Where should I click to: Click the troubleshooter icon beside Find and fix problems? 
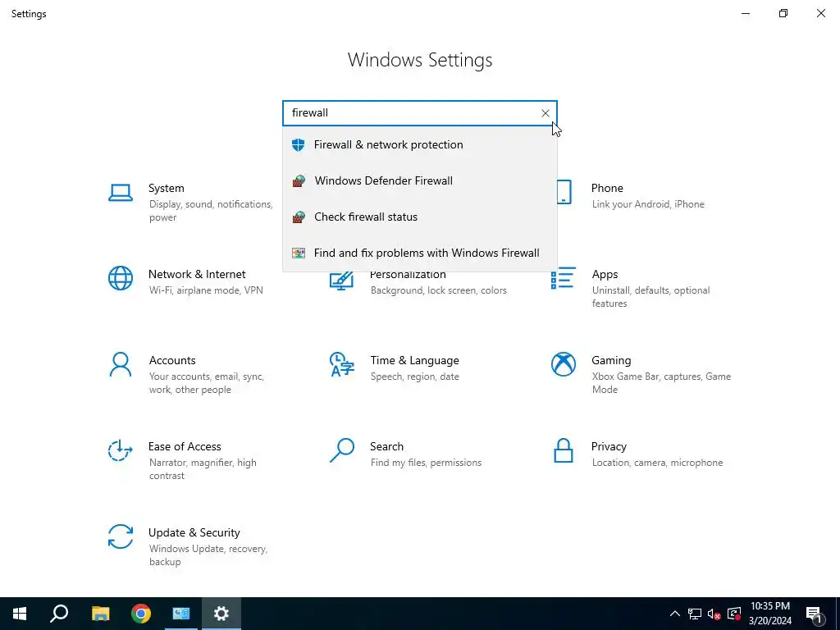pyautogui.click(x=299, y=253)
